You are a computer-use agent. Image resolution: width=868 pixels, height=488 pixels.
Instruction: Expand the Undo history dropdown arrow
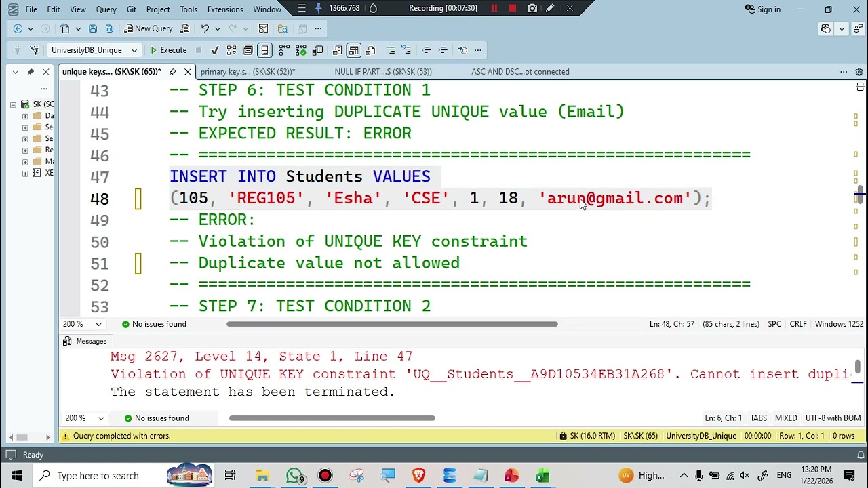pyautogui.click(x=217, y=28)
